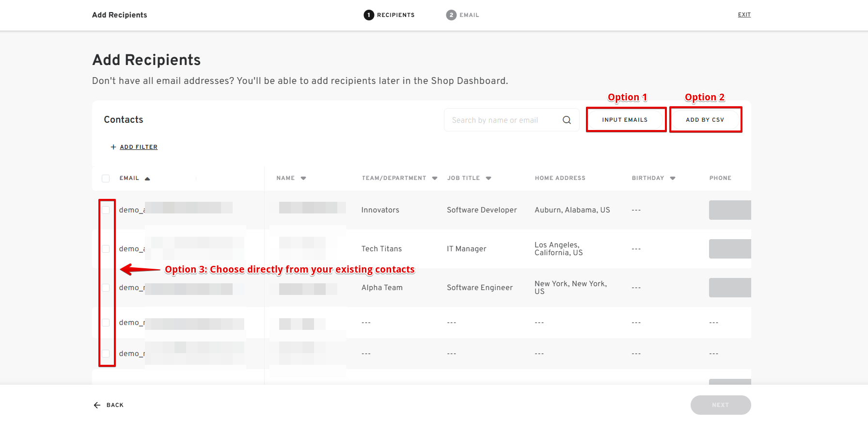Screen dimensions: 868x423
Task: Sort by the Email column arrow
Action: click(x=147, y=179)
